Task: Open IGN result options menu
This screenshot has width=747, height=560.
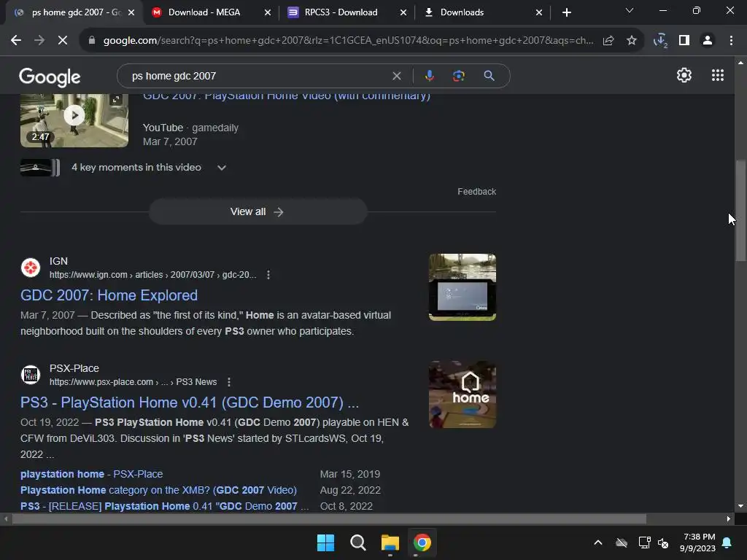Action: tap(268, 275)
